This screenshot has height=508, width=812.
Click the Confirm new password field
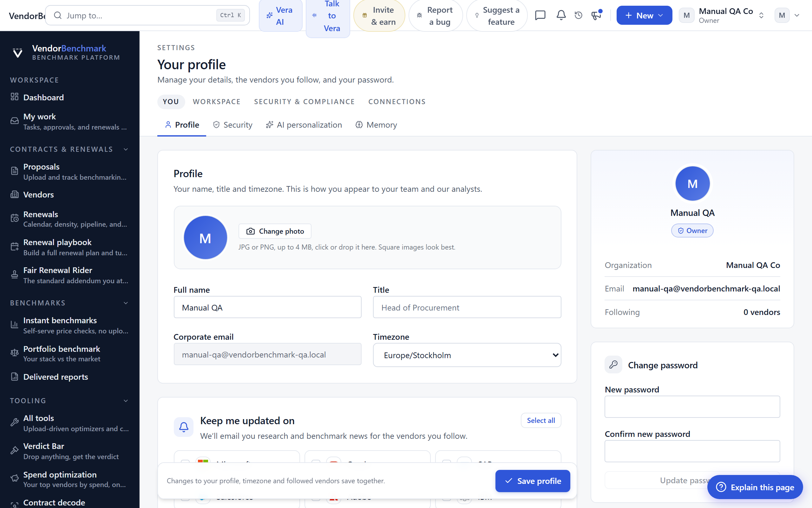(x=692, y=451)
